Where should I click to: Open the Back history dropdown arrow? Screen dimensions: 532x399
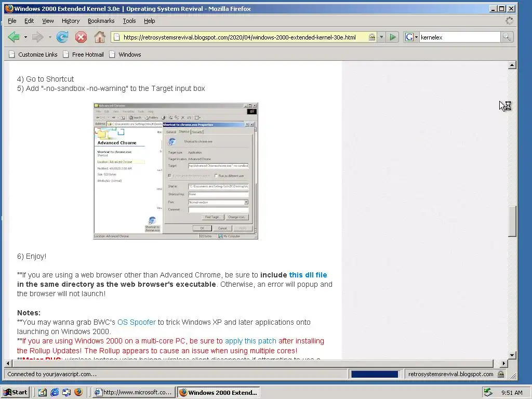tap(25, 37)
